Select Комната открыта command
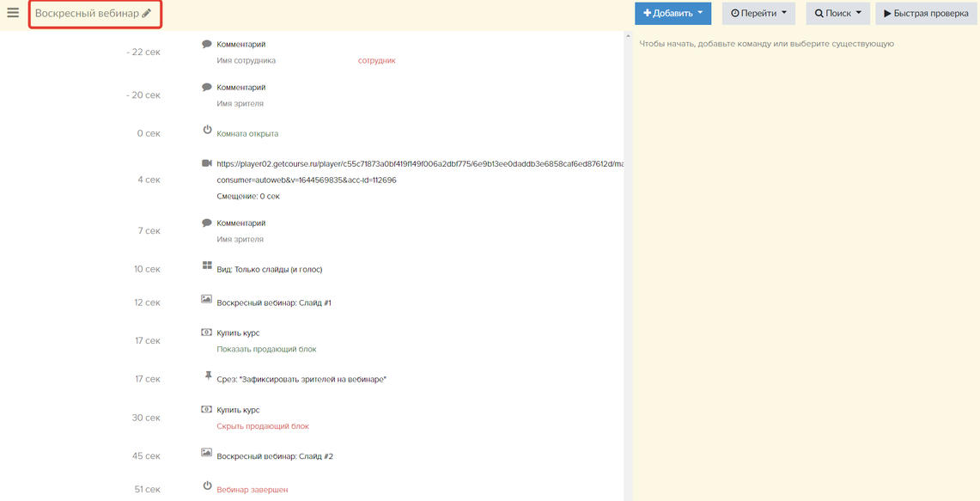980x501 pixels. [247, 134]
